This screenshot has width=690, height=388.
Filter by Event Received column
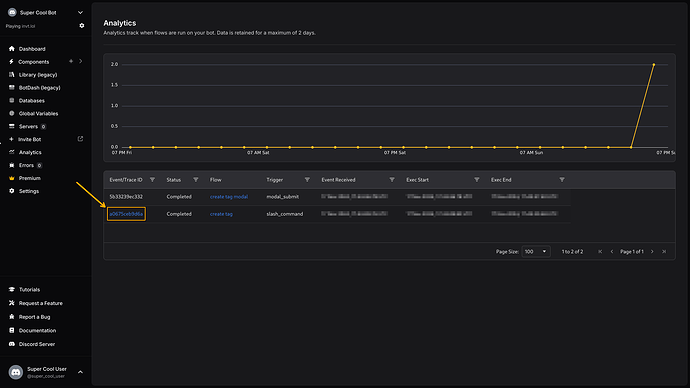[392, 180]
